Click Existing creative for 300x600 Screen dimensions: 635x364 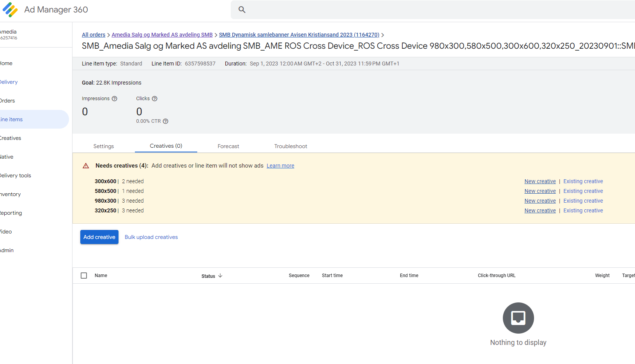[x=583, y=181]
